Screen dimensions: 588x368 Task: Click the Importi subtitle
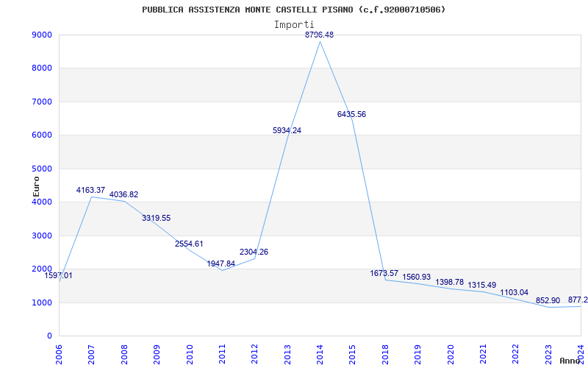pyautogui.click(x=294, y=25)
